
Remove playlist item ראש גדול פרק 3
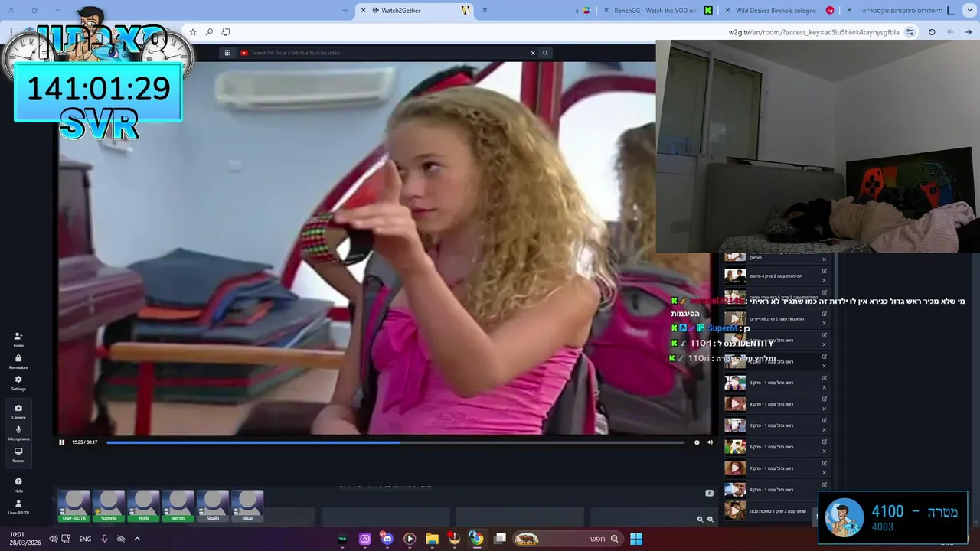click(825, 387)
